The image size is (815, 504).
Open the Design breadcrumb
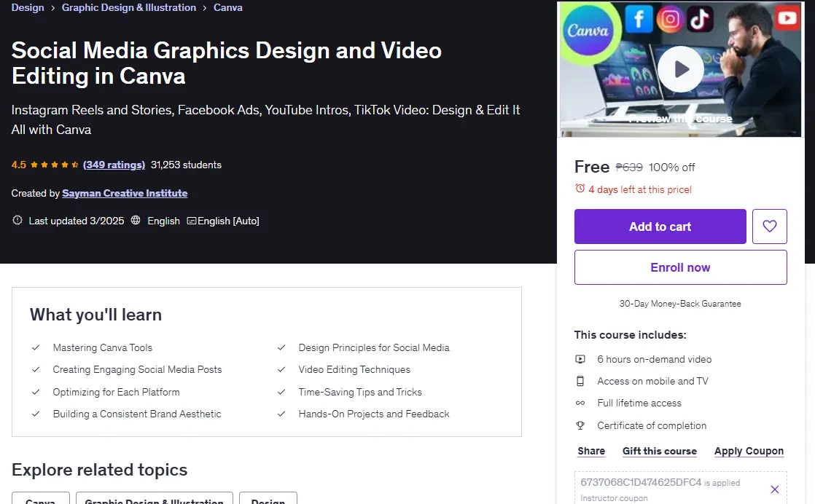tap(28, 8)
